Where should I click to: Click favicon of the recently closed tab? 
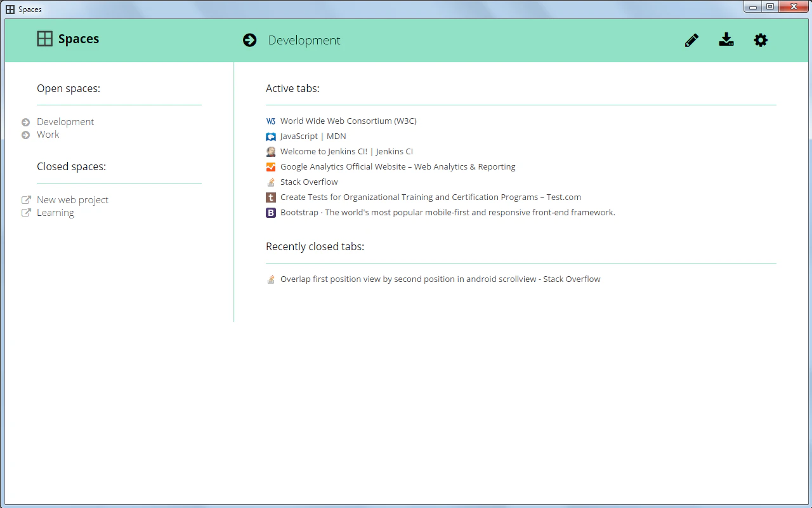point(271,279)
